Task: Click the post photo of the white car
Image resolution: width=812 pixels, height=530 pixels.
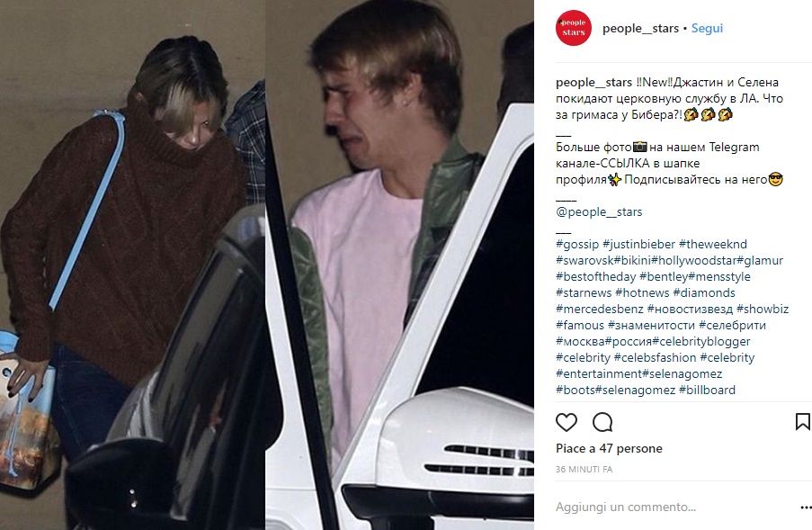Action: click(x=399, y=265)
